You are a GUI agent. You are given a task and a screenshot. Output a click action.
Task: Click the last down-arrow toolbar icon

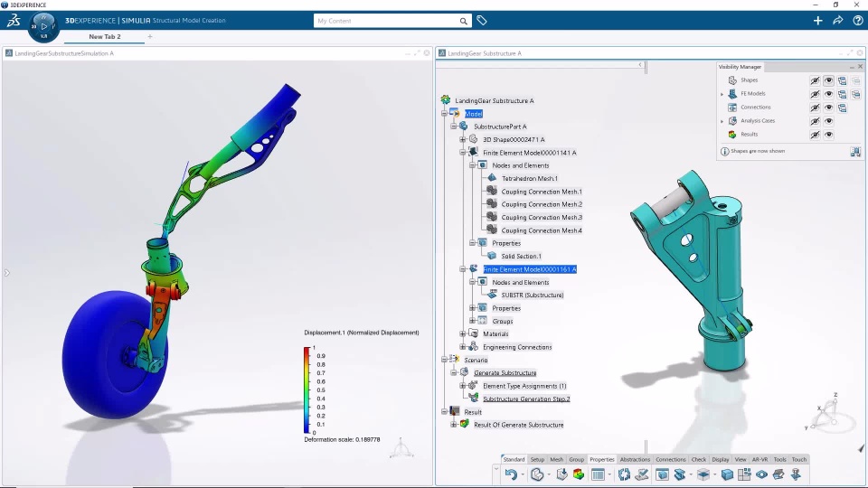tap(796, 474)
